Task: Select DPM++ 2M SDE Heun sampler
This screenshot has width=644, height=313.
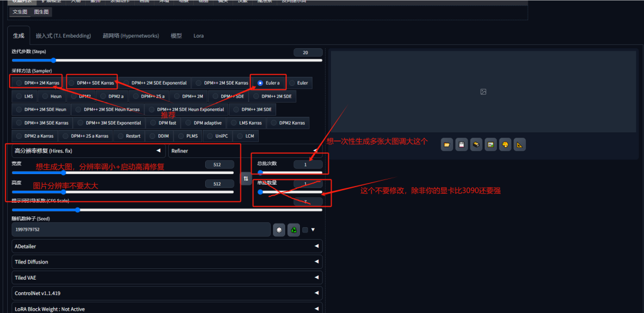Action: tap(41, 110)
